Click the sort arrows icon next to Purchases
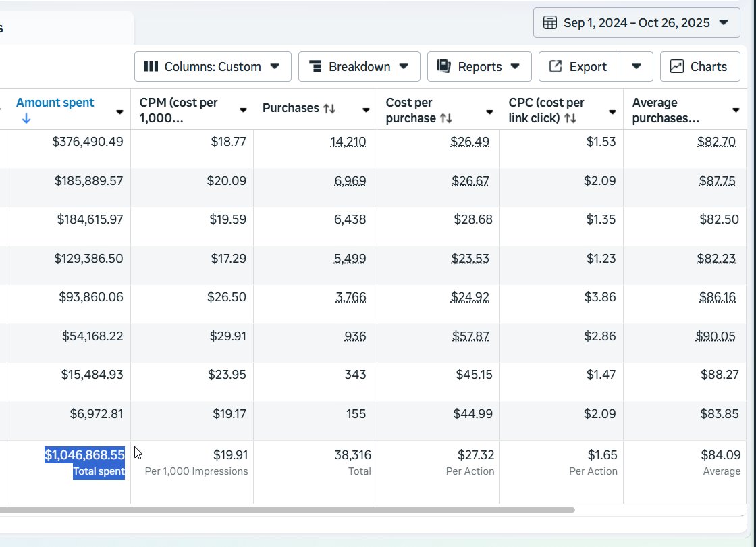The height and width of the screenshot is (547, 756). click(x=329, y=109)
